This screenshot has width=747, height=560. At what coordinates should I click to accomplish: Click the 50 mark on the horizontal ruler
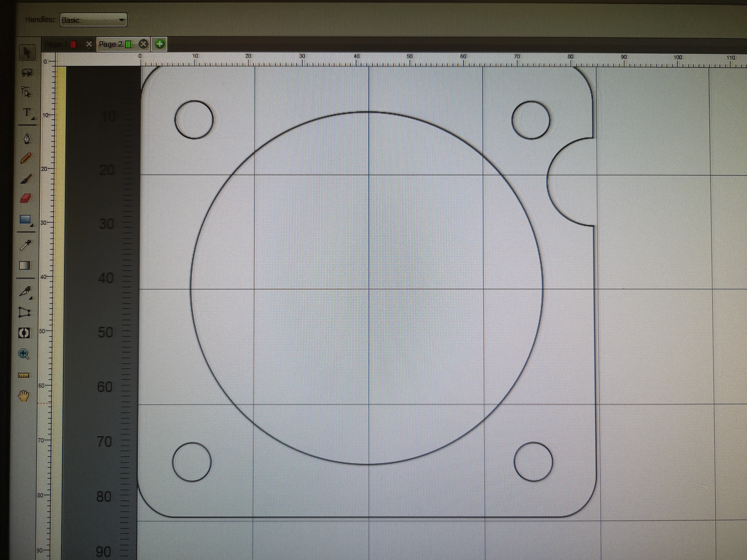pyautogui.click(x=410, y=56)
